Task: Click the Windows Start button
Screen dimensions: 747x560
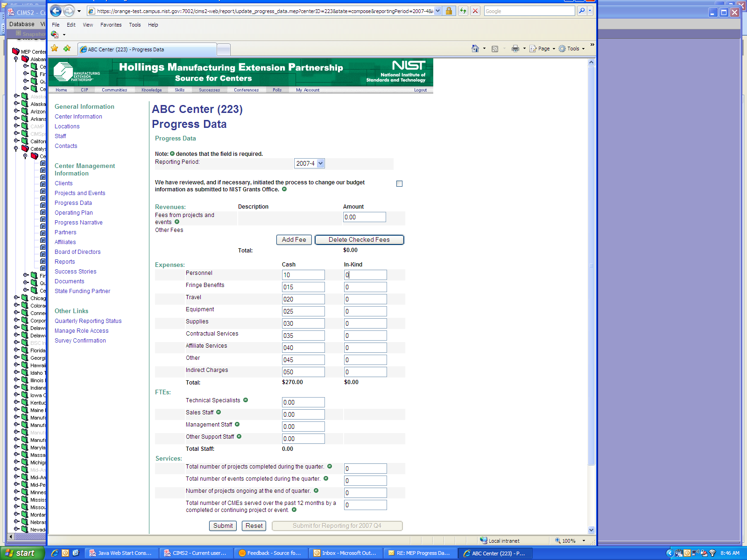Action: click(x=21, y=553)
